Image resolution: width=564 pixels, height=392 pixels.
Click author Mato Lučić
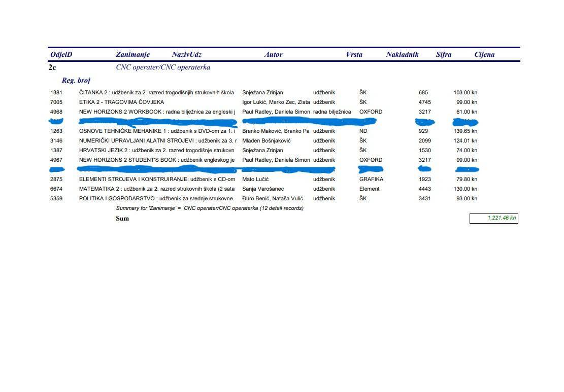[255, 180]
